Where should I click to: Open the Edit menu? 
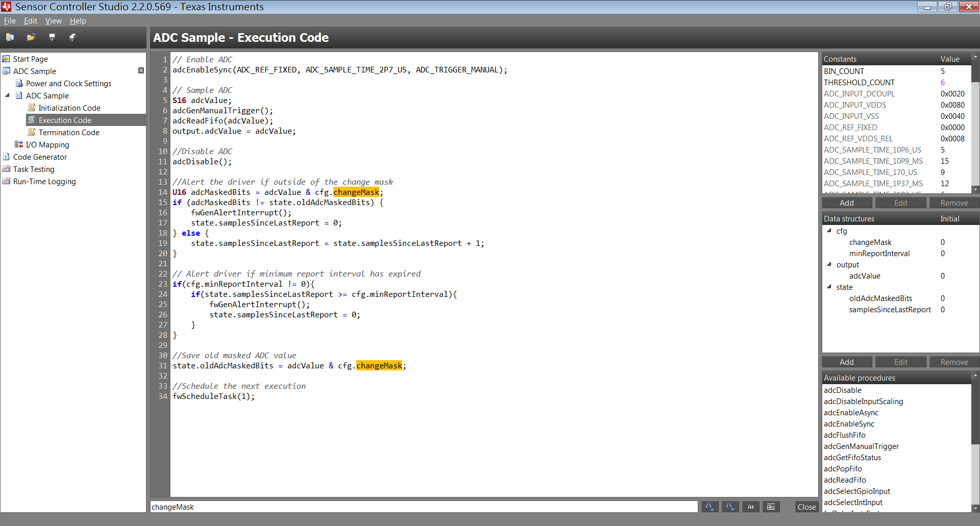pos(31,21)
